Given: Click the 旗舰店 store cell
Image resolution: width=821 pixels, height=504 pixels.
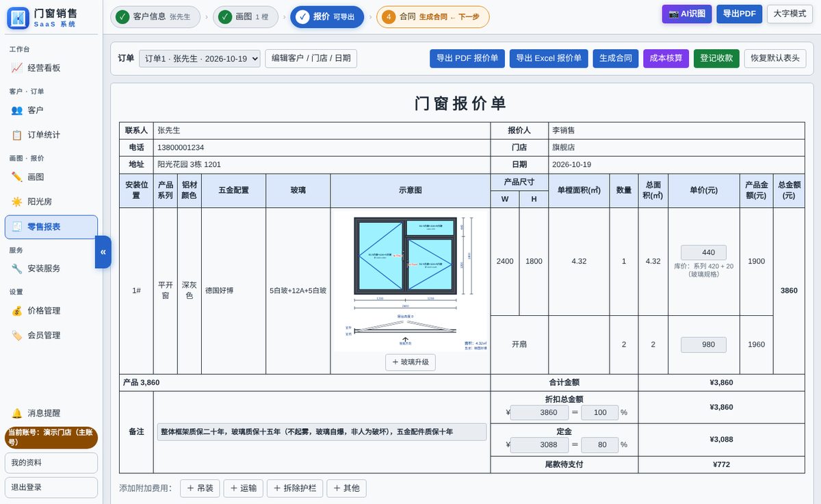Looking at the screenshot, I should click(677, 148).
